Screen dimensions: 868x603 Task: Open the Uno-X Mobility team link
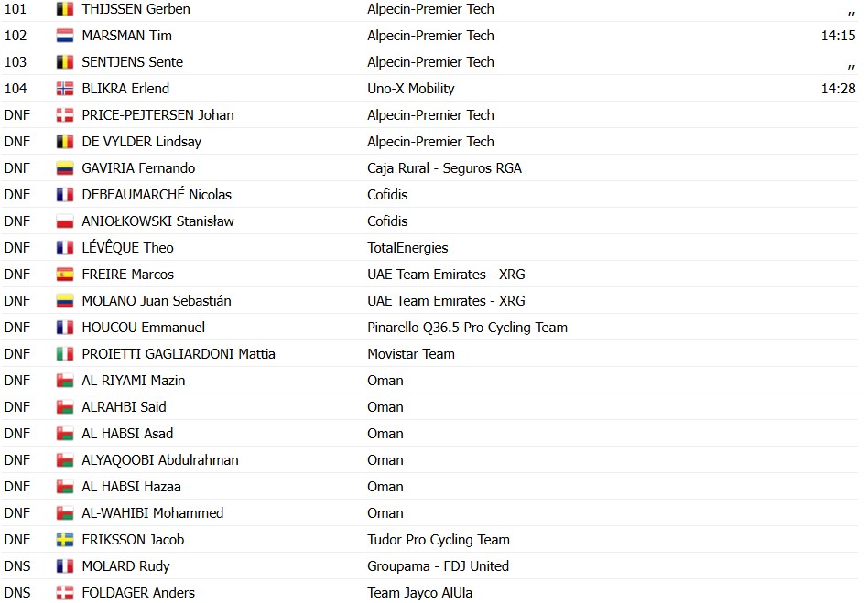411,89
